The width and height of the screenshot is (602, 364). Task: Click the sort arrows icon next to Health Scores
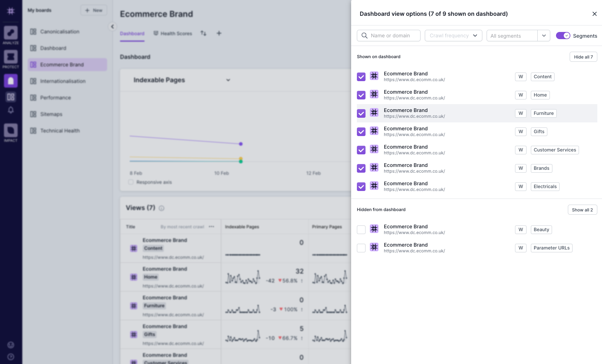point(203,33)
